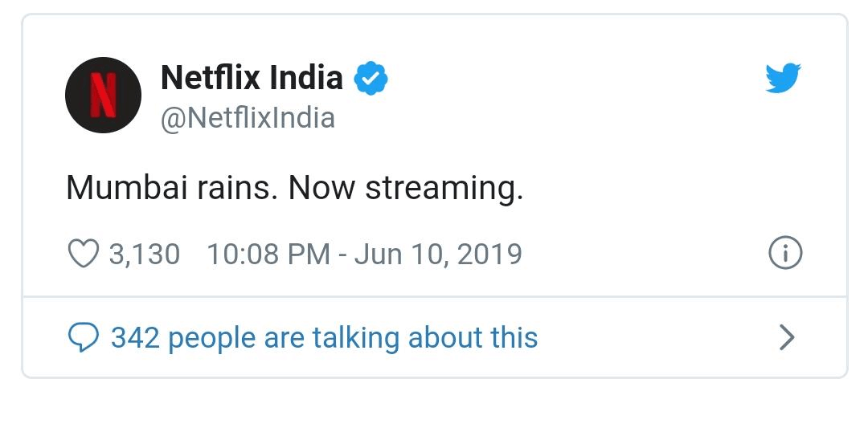Open the tweet via the 10:08 PM time
This screenshot has width=868, height=436.
(268, 255)
